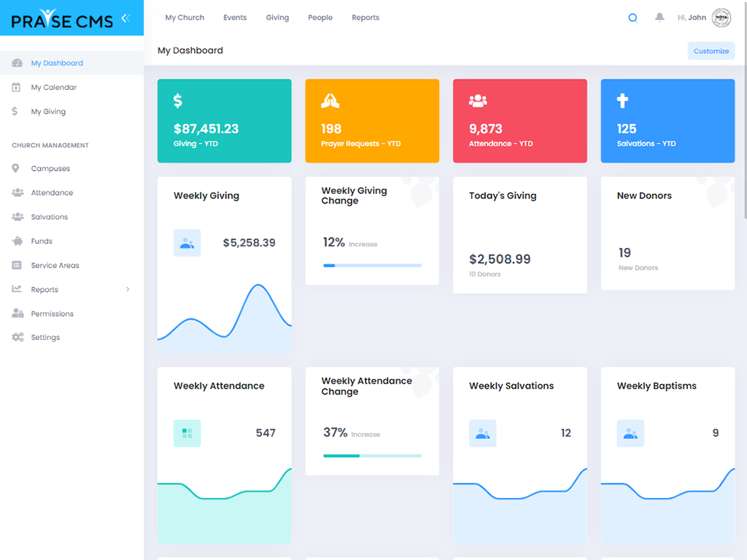This screenshot has width=747, height=560.
Task: Click the Weekly Salvations area chart
Action: [519, 506]
